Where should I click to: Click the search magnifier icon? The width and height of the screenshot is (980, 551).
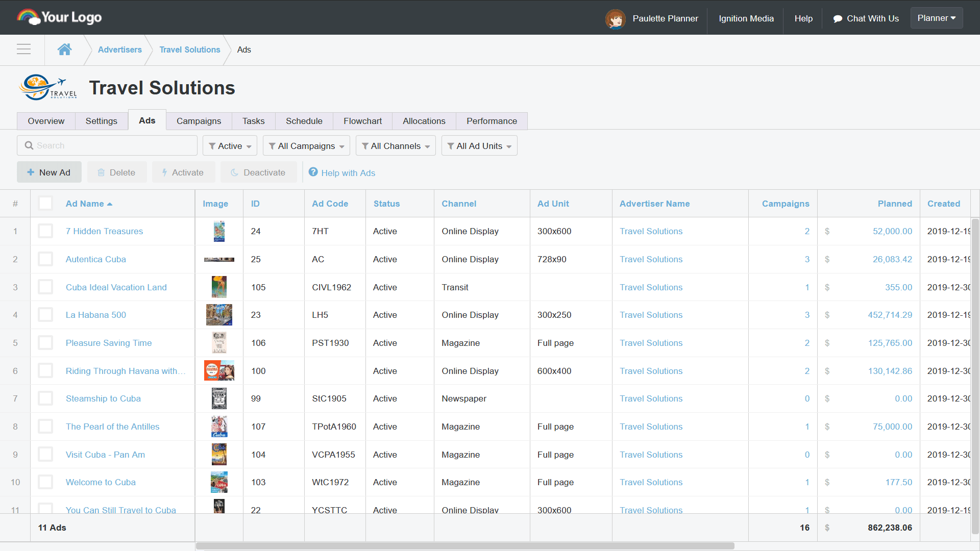tap(29, 145)
